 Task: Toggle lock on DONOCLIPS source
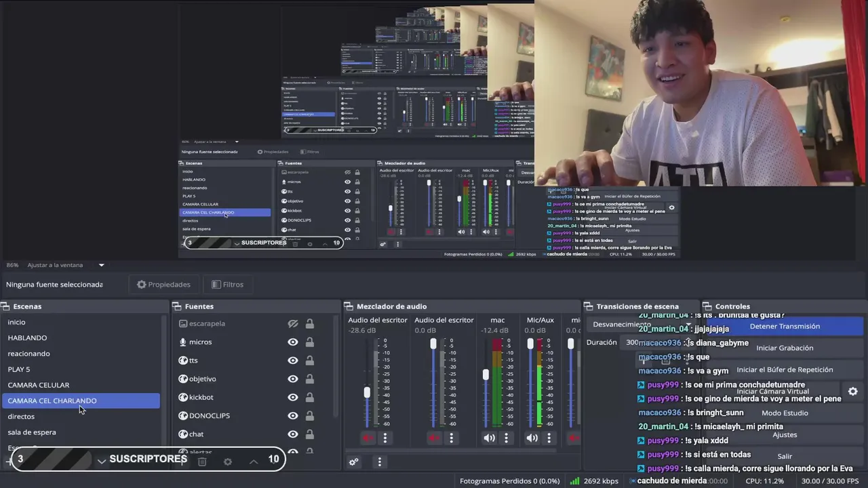(310, 415)
